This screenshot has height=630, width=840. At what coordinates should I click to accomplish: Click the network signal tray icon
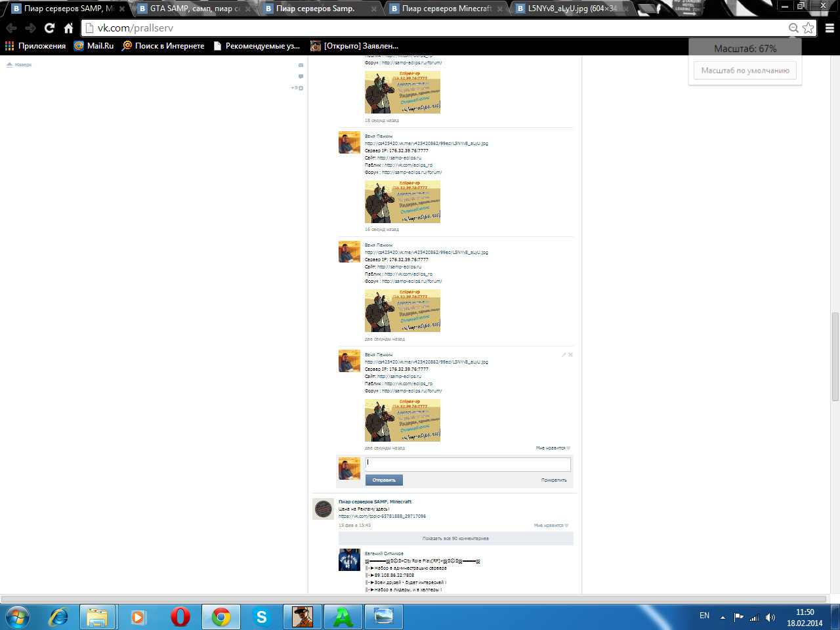pyautogui.click(x=755, y=618)
